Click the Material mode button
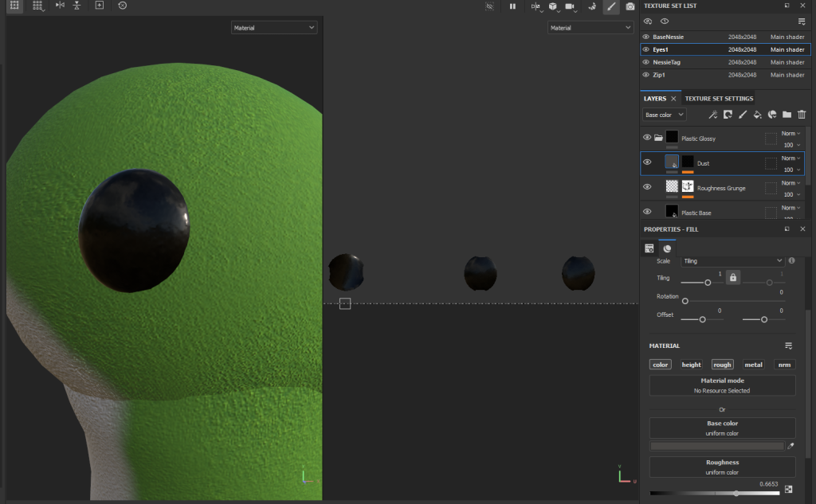This screenshot has height=504, width=816. point(722,385)
